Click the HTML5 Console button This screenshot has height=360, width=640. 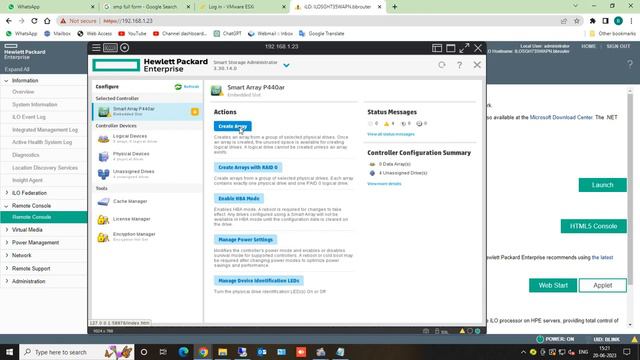[x=593, y=226]
